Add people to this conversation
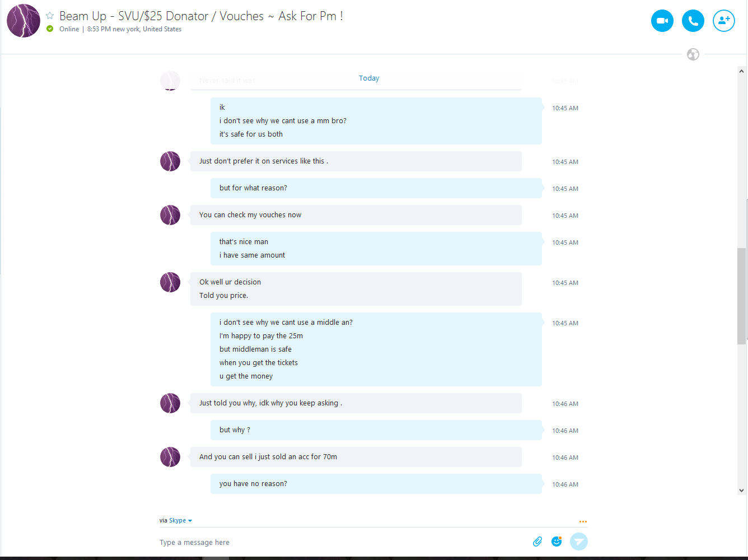Image resolution: width=748 pixels, height=560 pixels. click(x=724, y=21)
